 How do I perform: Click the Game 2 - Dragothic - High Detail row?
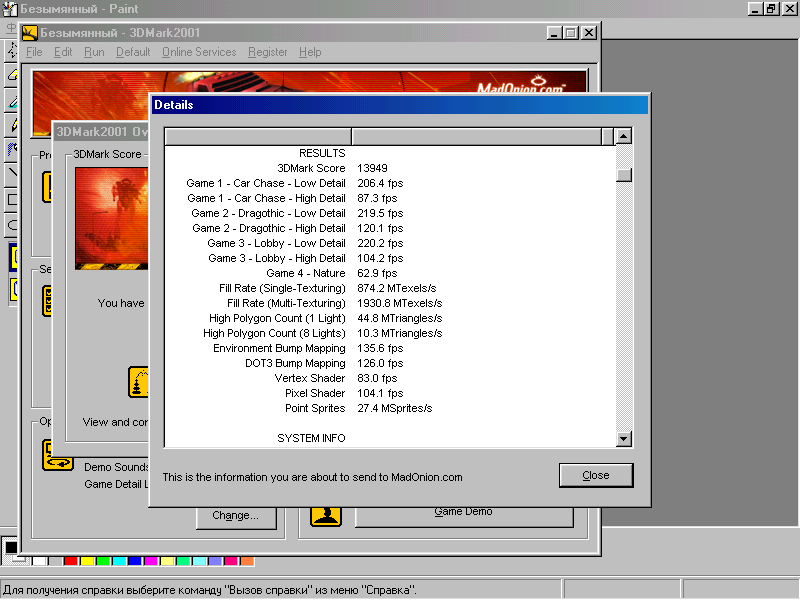point(390,229)
